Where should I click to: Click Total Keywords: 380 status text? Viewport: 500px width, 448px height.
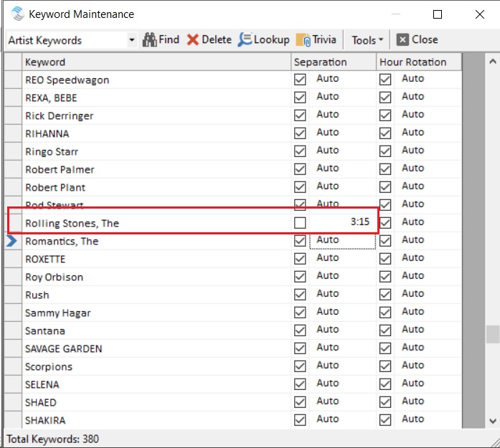(53, 439)
